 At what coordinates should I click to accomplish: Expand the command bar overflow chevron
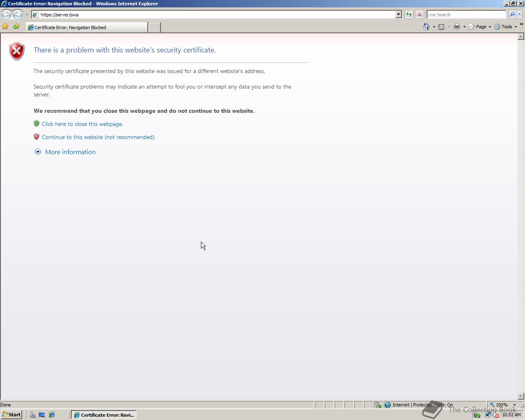pos(521,25)
